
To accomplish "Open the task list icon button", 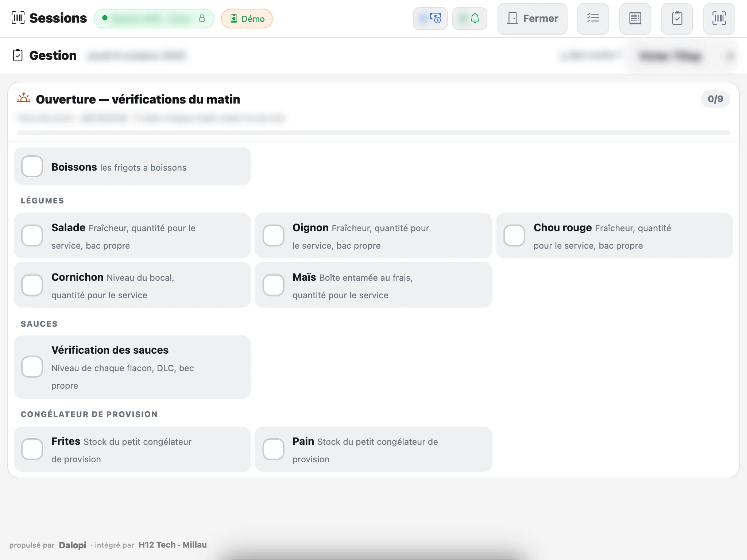I will [593, 19].
